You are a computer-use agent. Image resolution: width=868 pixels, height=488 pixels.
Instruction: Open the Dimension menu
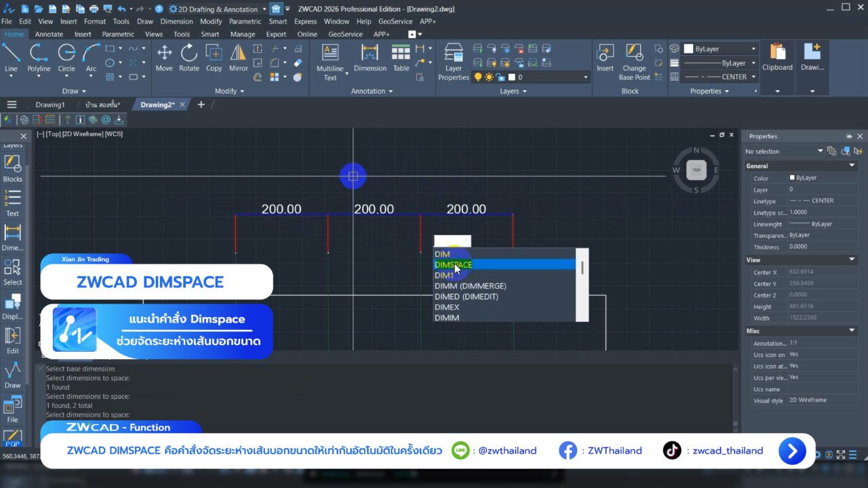point(176,21)
